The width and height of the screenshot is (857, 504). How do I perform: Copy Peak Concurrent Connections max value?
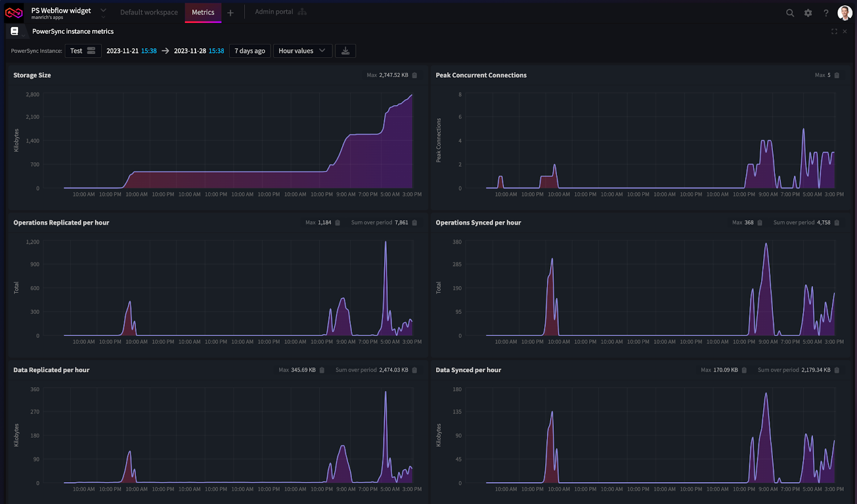pos(837,76)
